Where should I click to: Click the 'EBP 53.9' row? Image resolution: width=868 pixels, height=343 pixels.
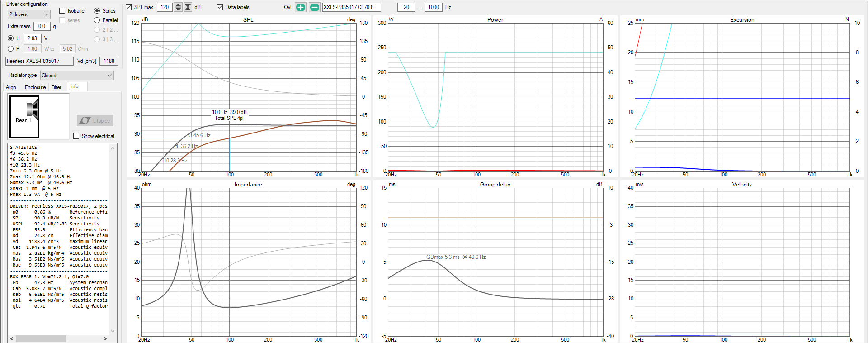[x=60, y=230]
